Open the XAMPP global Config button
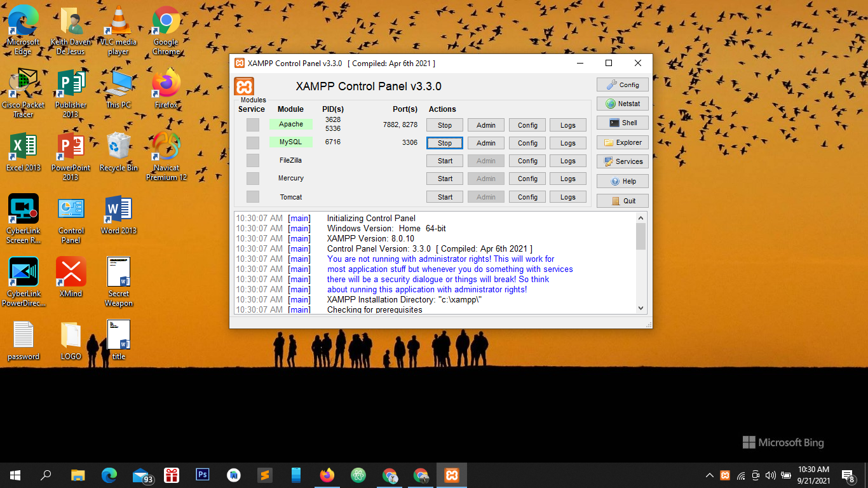 622,85
